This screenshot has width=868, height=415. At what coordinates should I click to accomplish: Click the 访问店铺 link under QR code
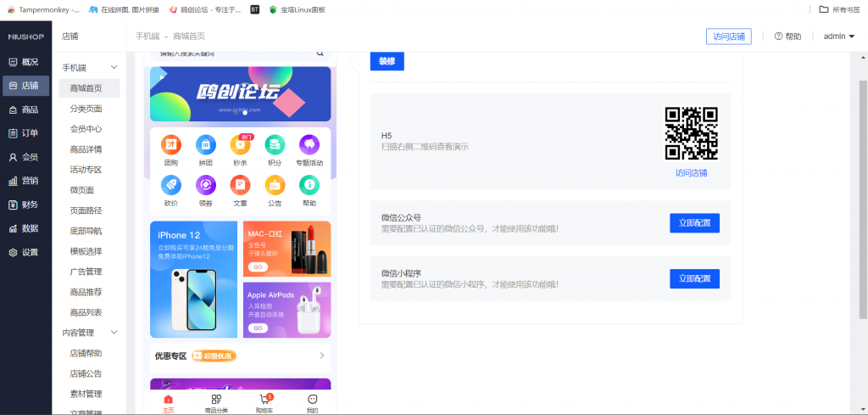coord(691,173)
